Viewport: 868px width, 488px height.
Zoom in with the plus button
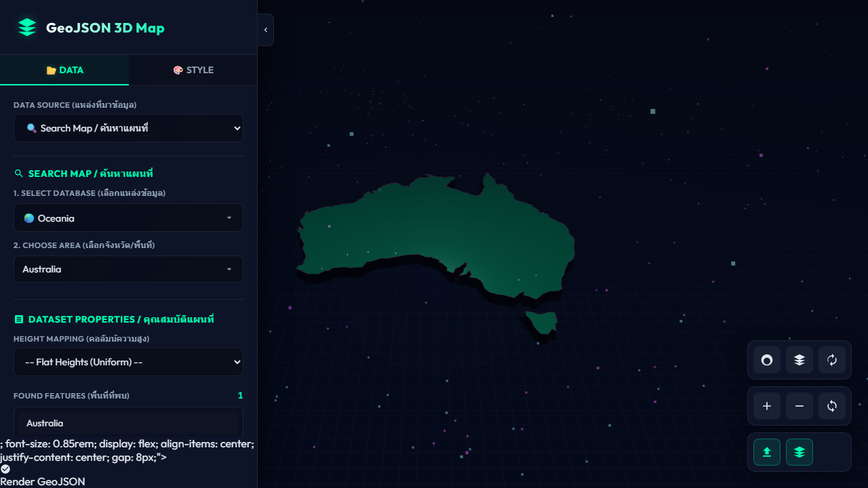point(767,406)
